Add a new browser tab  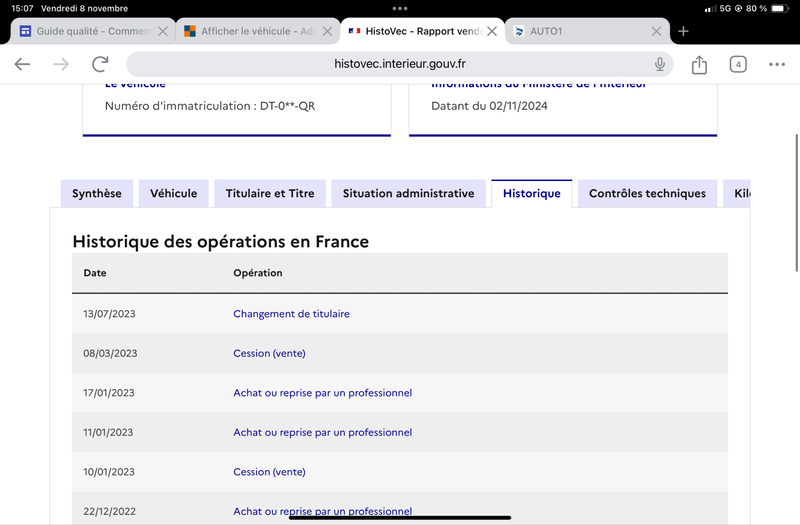pyautogui.click(x=683, y=32)
